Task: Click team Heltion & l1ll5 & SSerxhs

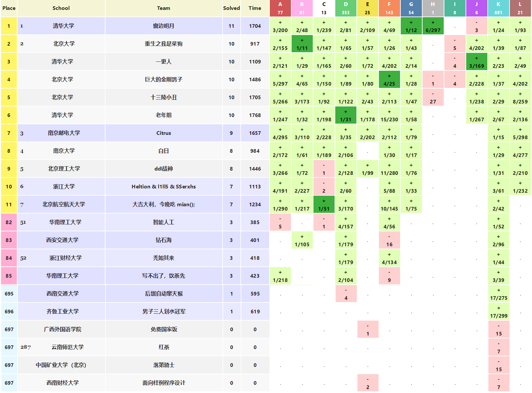Action: point(164,187)
